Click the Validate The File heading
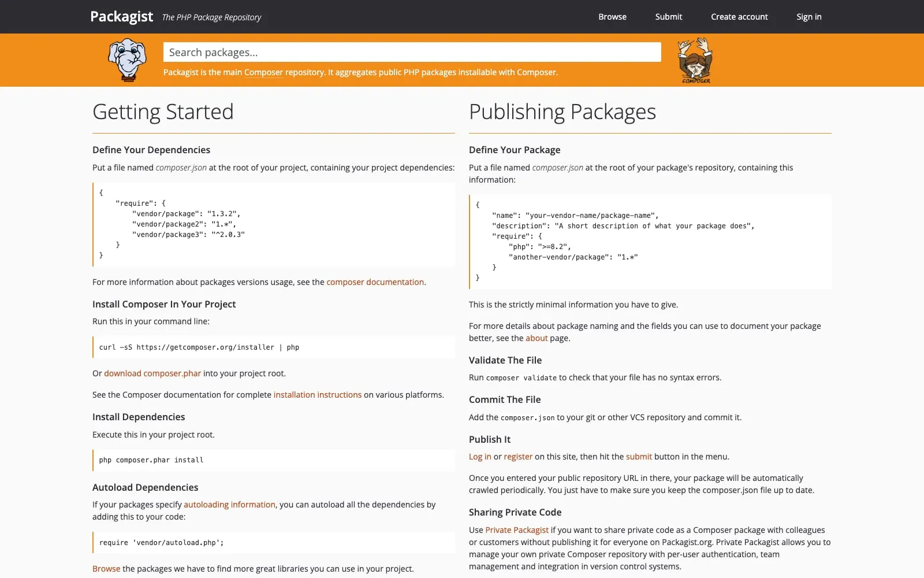Screen dimensions: 924x578 pos(505,360)
